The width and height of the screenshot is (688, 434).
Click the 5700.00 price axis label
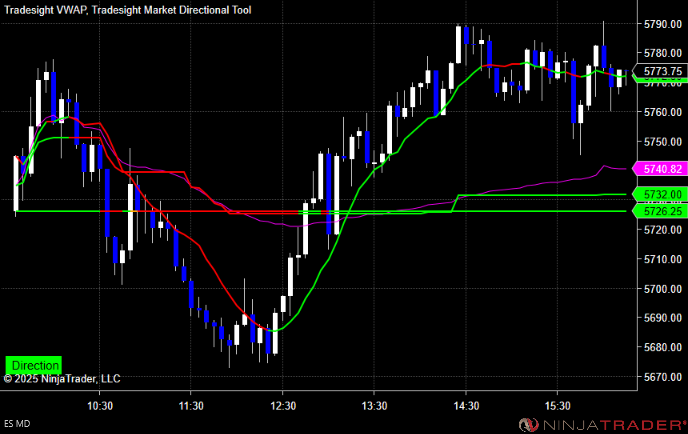[663, 289]
